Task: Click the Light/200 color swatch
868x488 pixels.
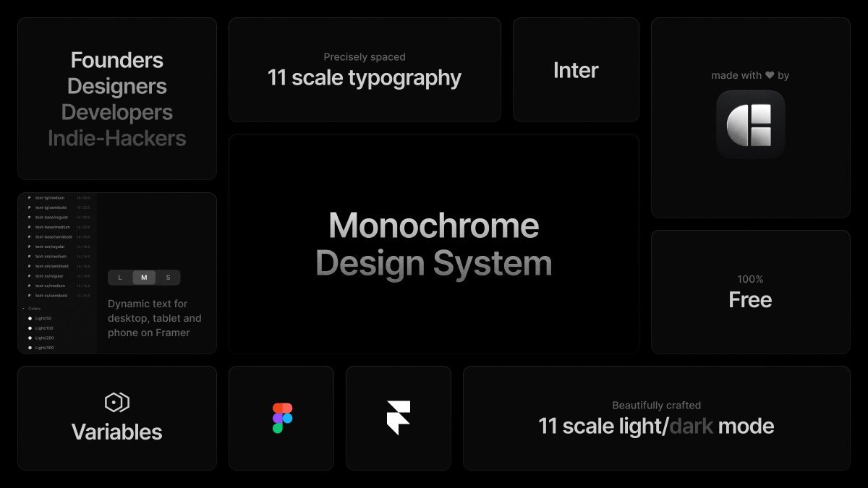Action: [x=30, y=338]
